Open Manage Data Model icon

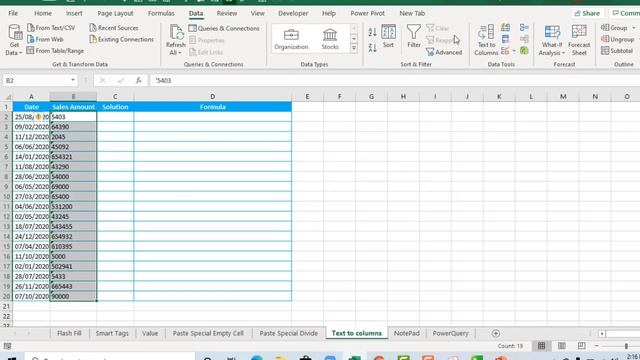tap(524, 51)
